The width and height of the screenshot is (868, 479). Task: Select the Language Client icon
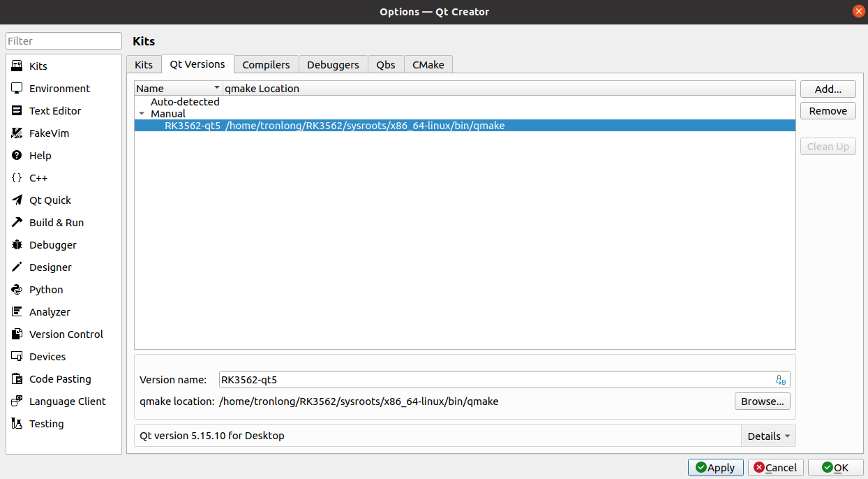pos(17,401)
